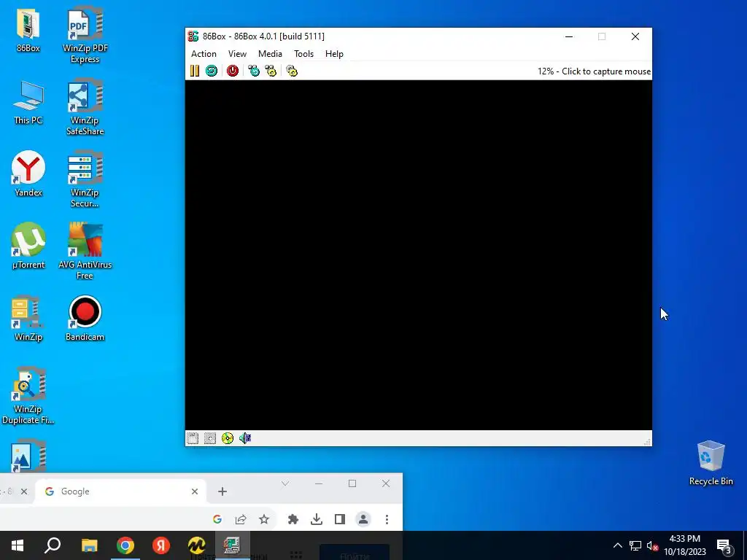This screenshot has width=747, height=560.
Task: Open the Windows Start menu
Action: pyautogui.click(x=18, y=545)
